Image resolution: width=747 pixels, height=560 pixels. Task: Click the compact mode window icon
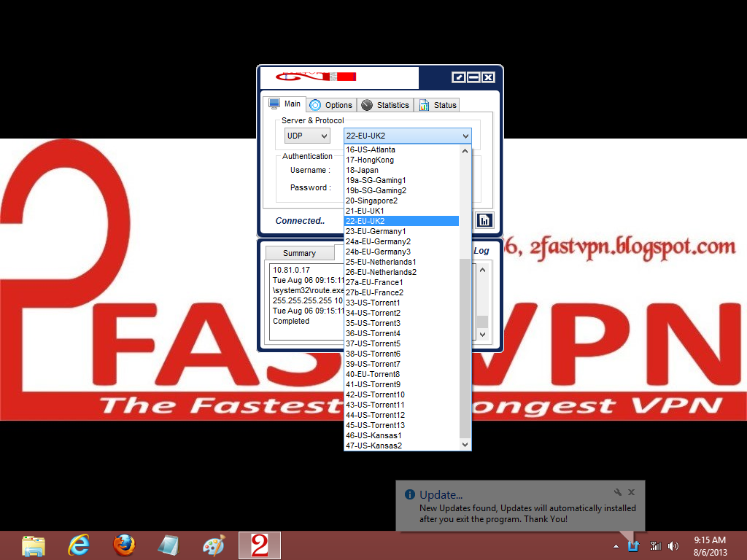click(458, 77)
